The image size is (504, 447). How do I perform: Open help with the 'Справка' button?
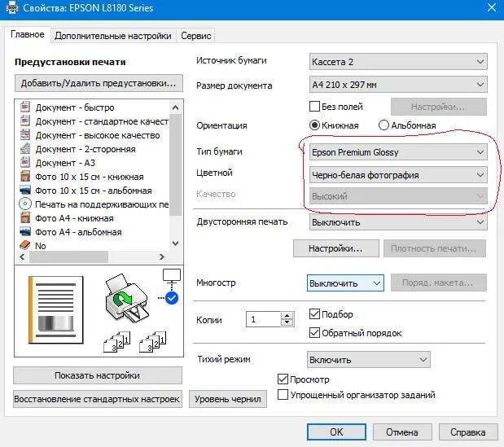click(467, 432)
